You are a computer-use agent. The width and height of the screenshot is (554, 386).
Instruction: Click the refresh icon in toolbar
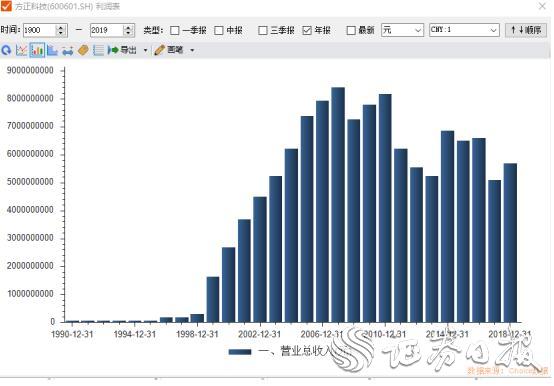[x=6, y=51]
